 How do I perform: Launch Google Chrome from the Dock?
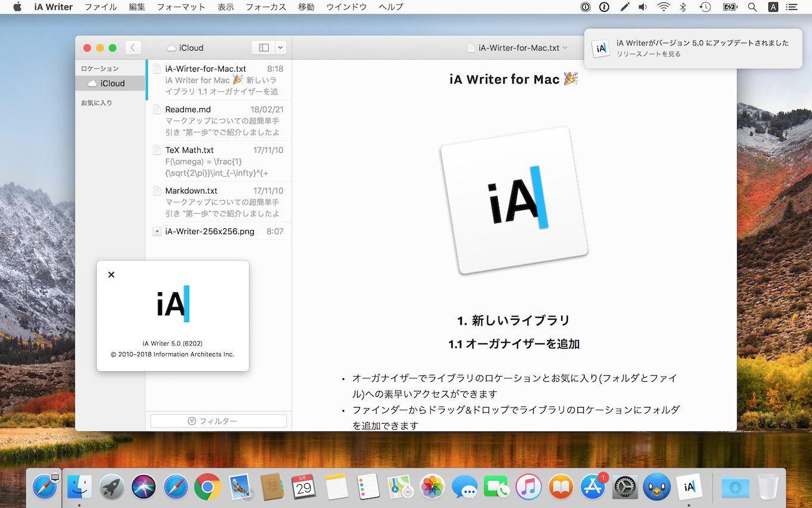[x=207, y=487]
